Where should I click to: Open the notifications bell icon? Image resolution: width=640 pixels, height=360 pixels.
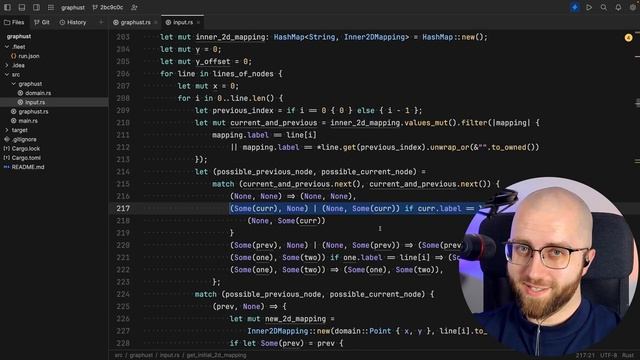click(x=618, y=7)
